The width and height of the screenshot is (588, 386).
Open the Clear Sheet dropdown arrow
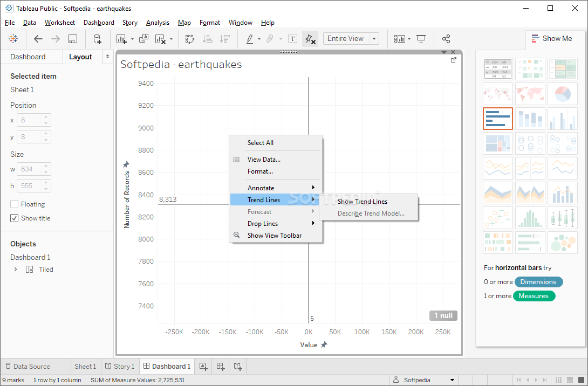(x=172, y=39)
